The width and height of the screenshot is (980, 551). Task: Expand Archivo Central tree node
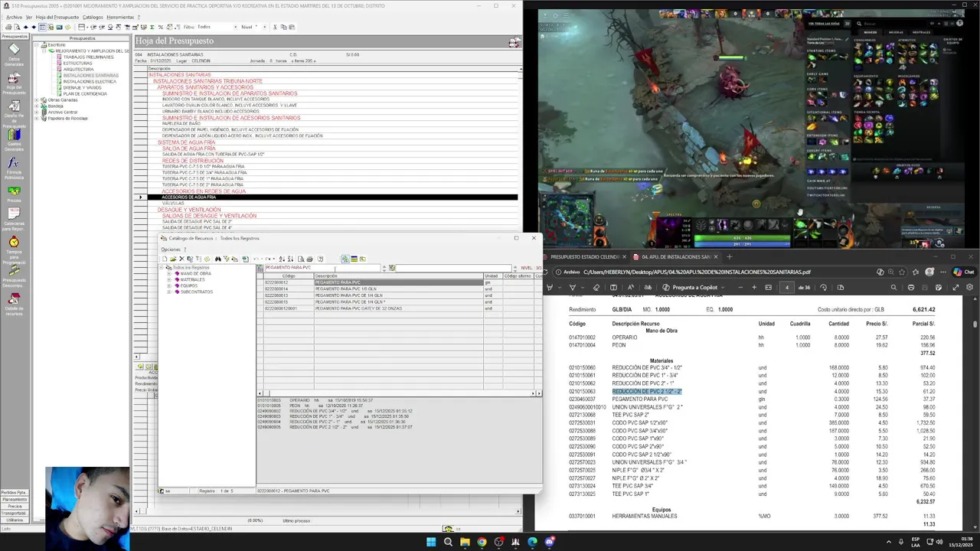pyautogui.click(x=36, y=112)
